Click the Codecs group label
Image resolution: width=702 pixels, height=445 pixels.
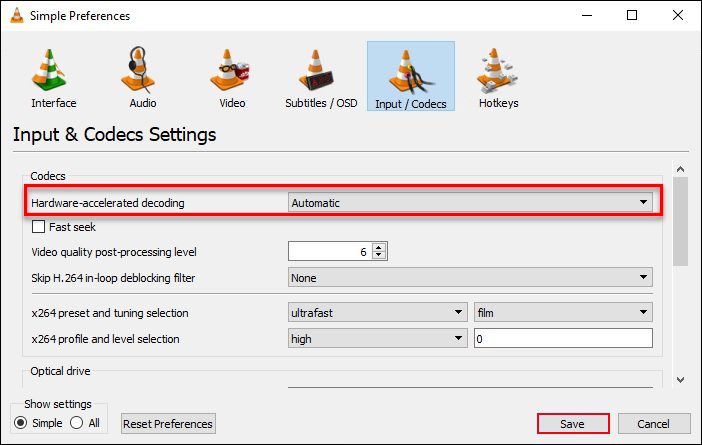point(48,176)
